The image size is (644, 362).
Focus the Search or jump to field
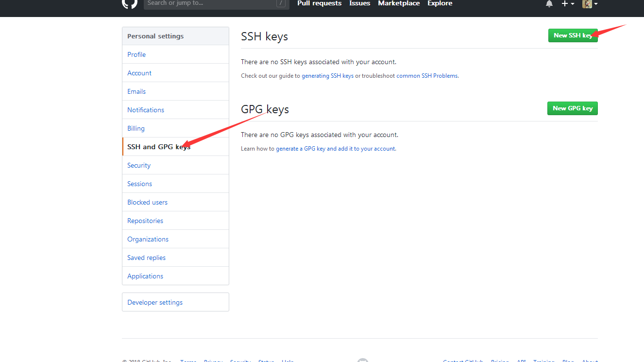(211, 3)
